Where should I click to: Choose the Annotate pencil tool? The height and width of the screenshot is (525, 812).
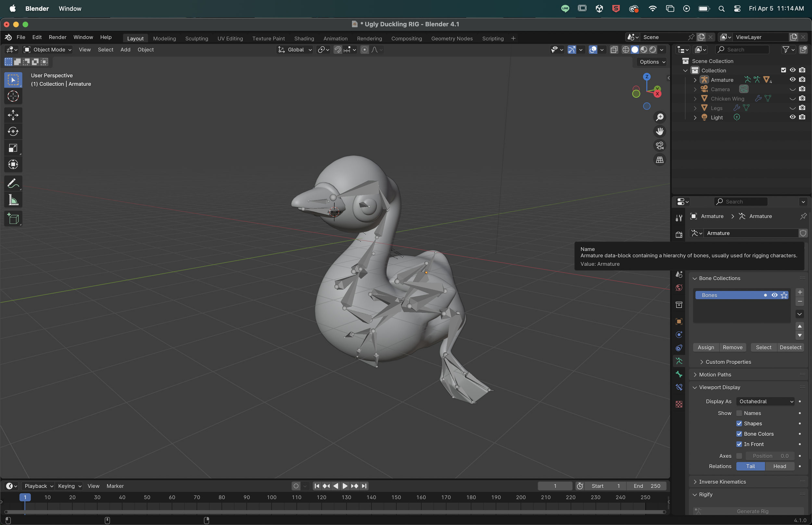[x=13, y=184]
